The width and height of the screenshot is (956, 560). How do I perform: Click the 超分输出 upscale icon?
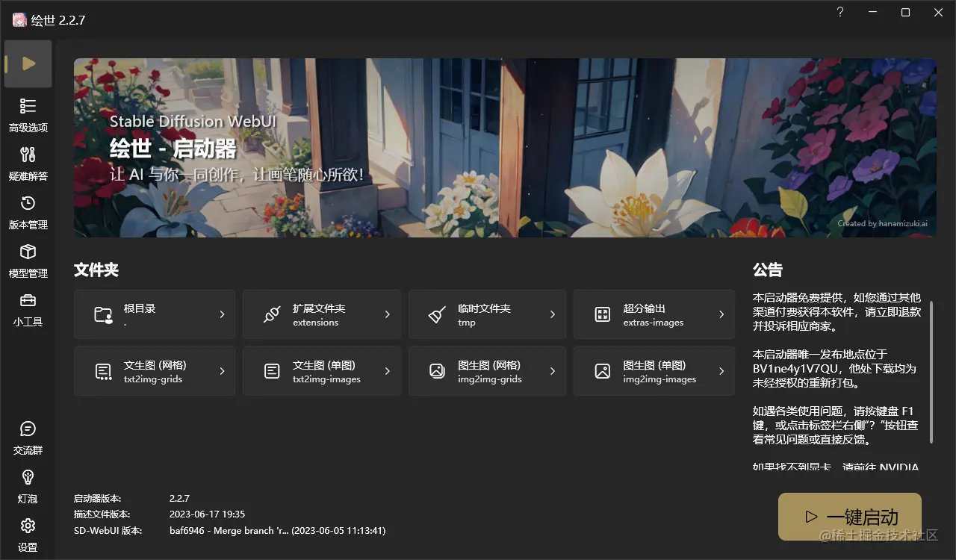(603, 314)
